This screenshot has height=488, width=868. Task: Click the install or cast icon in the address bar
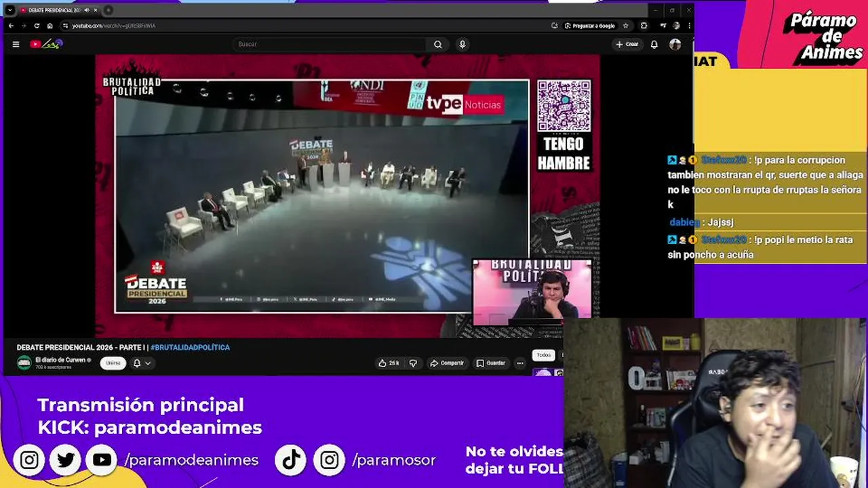555,26
